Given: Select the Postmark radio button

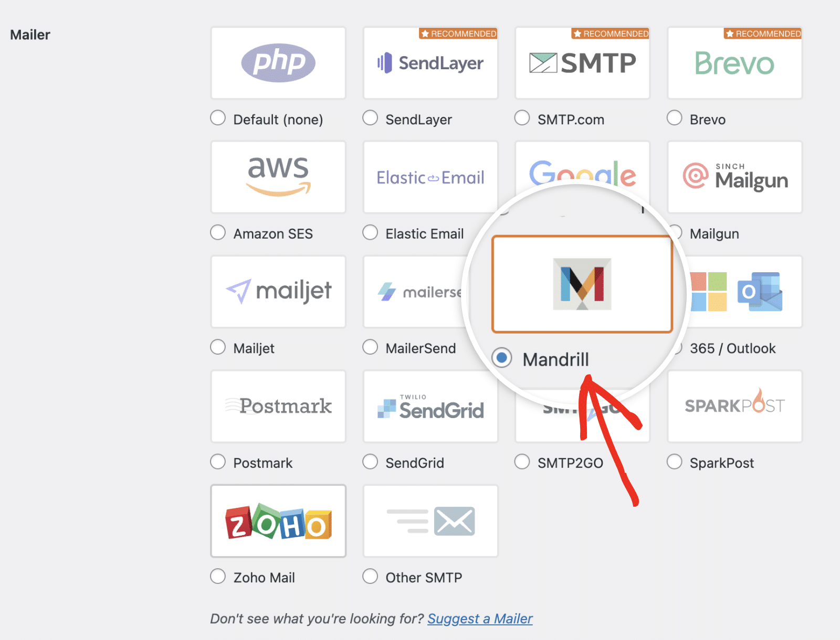Looking at the screenshot, I should click(218, 461).
